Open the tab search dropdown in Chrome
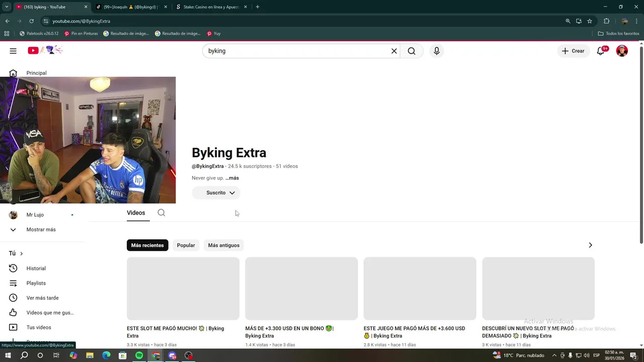Viewport: 644px width, 362px height. tap(7, 7)
